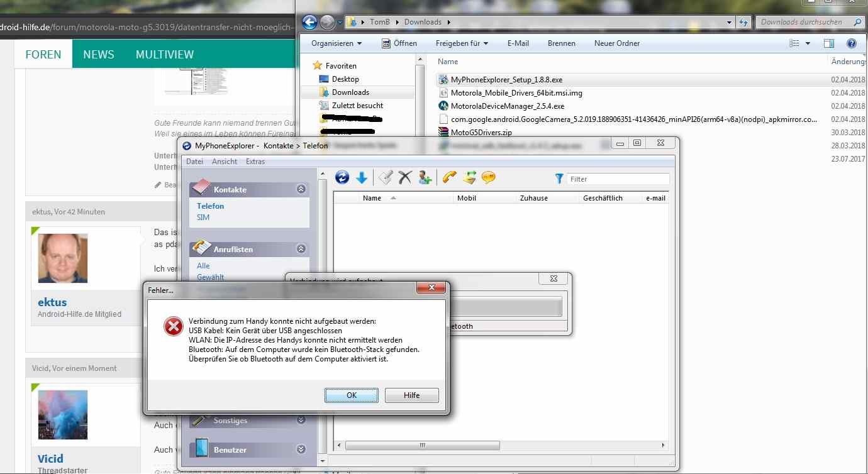Click the Benutzer phone device icon
The width and height of the screenshot is (868, 474).
tap(201, 448)
